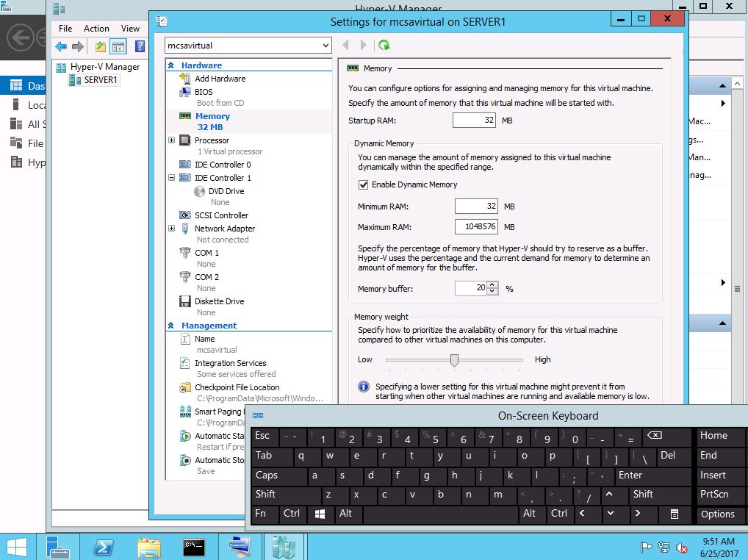748x560 pixels.
Task: Click the green refresh icon in Settings toolbar
Action: [x=384, y=46]
